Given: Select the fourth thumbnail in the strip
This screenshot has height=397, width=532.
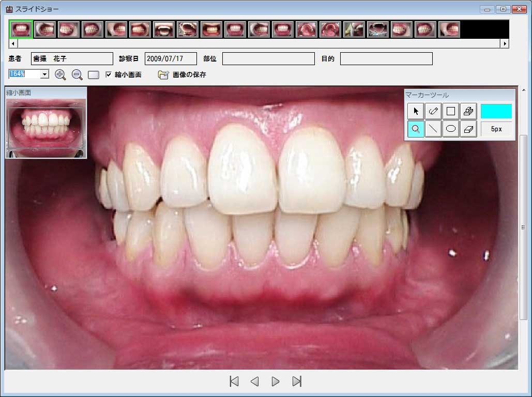Looking at the screenshot, I should point(92,29).
